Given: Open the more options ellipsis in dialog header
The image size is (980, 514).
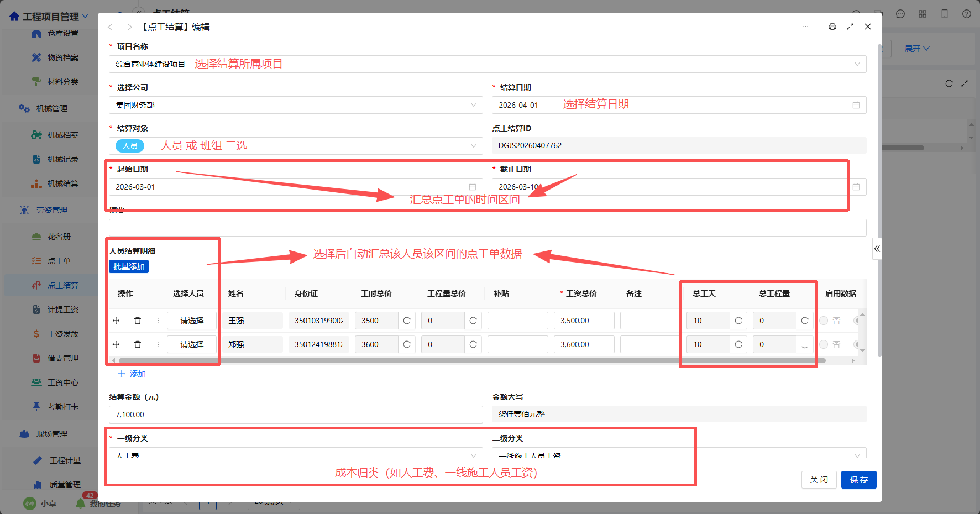Looking at the screenshot, I should pyautogui.click(x=805, y=27).
